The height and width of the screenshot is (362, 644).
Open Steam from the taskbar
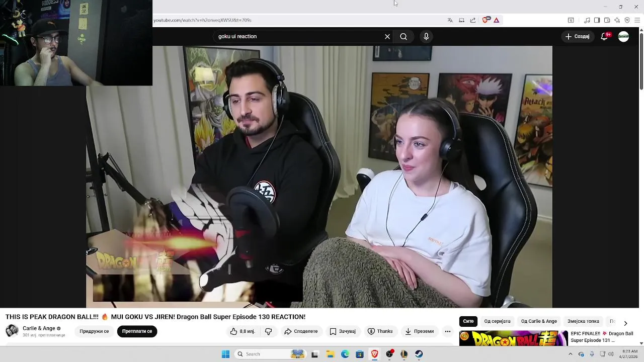tap(419, 354)
